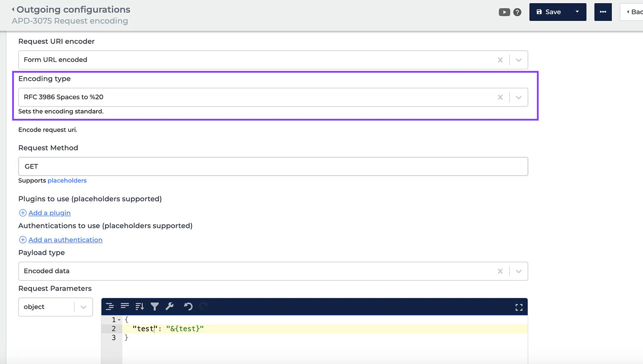This screenshot has width=643, height=364.
Task: Click the plus icon beside Add a plugin
Action: tap(22, 213)
